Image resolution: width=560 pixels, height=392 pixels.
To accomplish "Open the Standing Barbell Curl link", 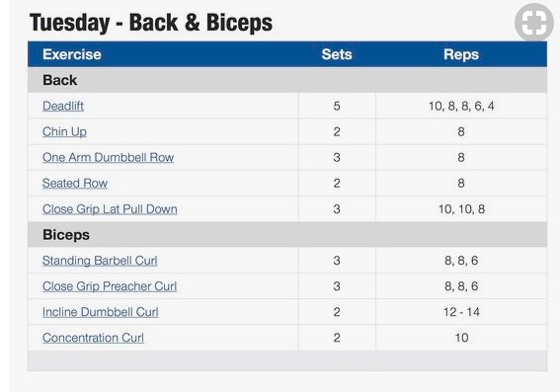I will pyautogui.click(x=100, y=261).
